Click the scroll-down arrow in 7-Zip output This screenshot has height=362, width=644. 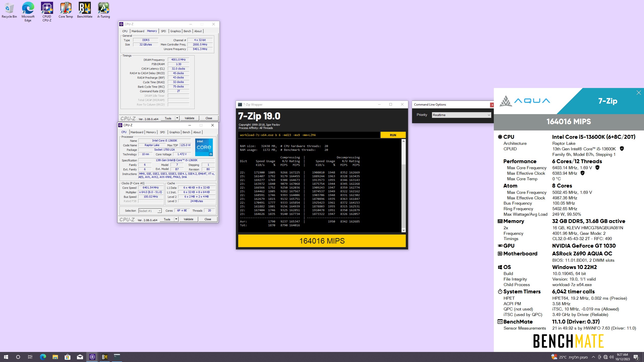click(x=404, y=230)
